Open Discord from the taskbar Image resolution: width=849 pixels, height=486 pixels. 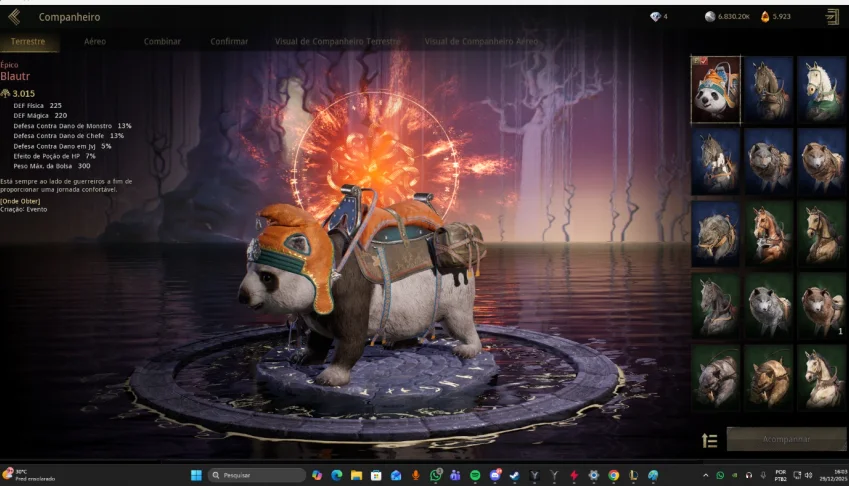point(495,475)
